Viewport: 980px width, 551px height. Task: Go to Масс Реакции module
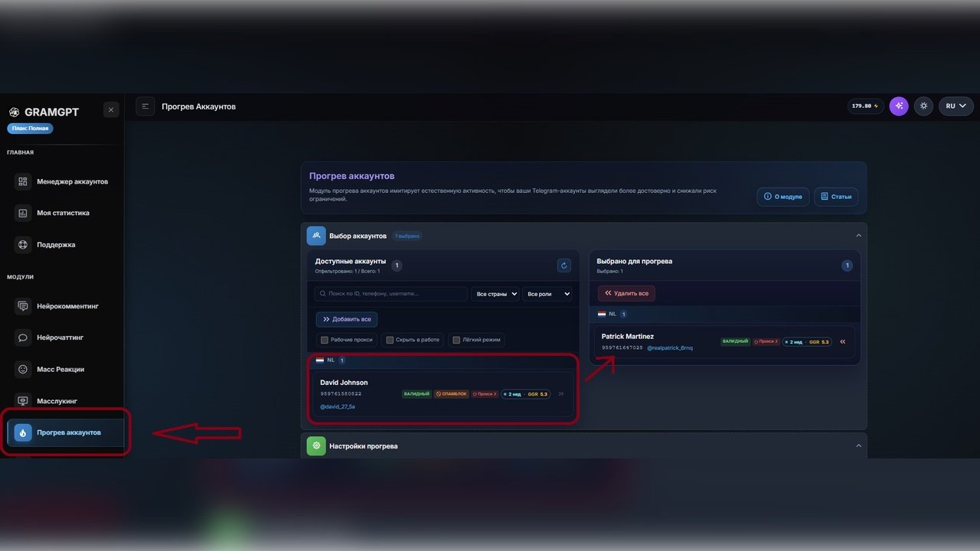point(62,369)
